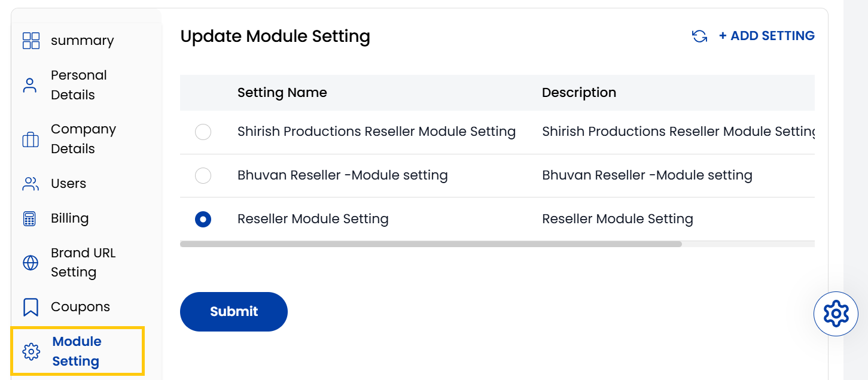The width and height of the screenshot is (868, 380).
Task: Click the horizontal scrollbar below the table
Action: coord(431,244)
